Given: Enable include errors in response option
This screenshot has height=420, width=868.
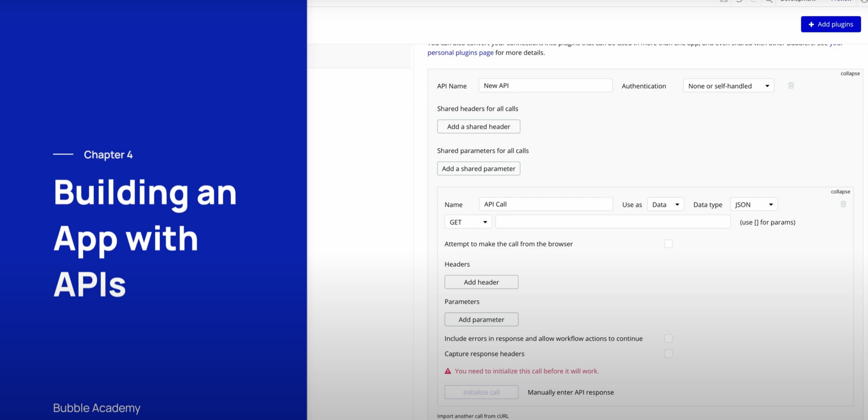Looking at the screenshot, I should tap(669, 338).
